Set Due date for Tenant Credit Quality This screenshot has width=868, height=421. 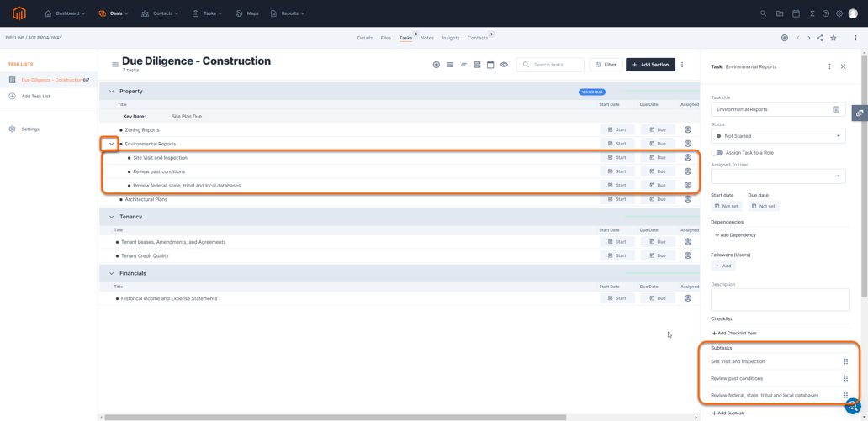coord(659,256)
